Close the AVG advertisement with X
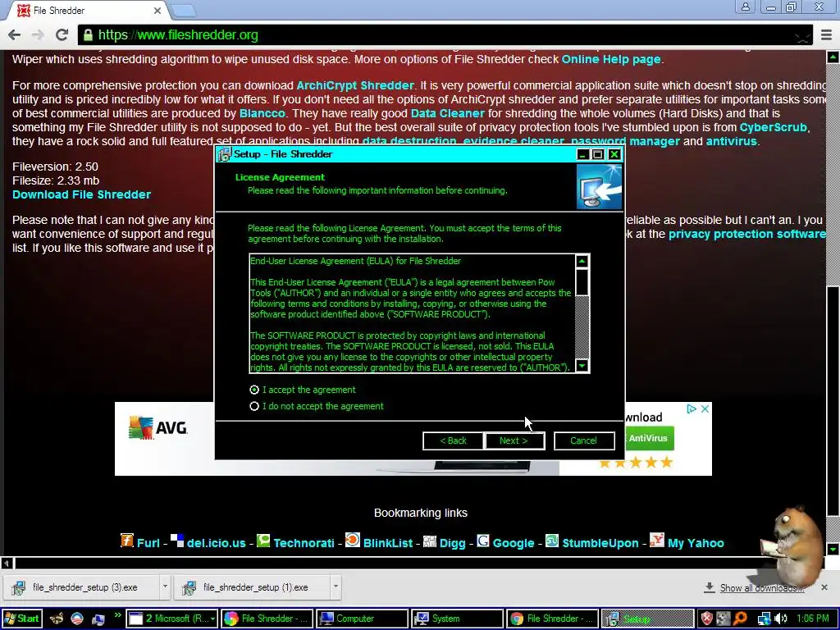Screen dimensions: 840x630 pos(705,409)
